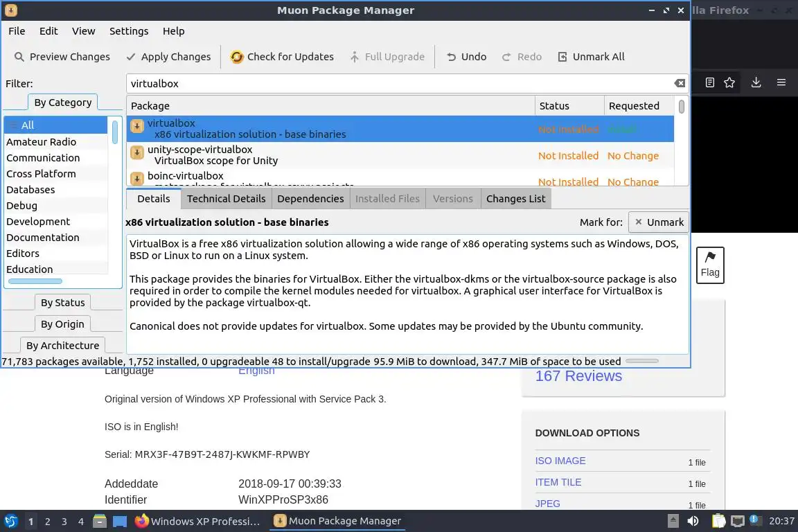798x532 pixels.
Task: Click the Versions tab
Action: [453, 199]
